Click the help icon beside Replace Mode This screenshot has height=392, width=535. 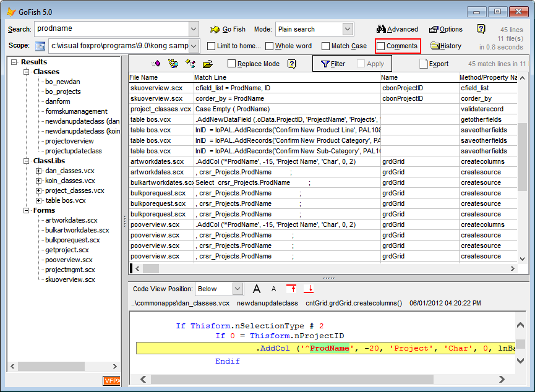(291, 64)
